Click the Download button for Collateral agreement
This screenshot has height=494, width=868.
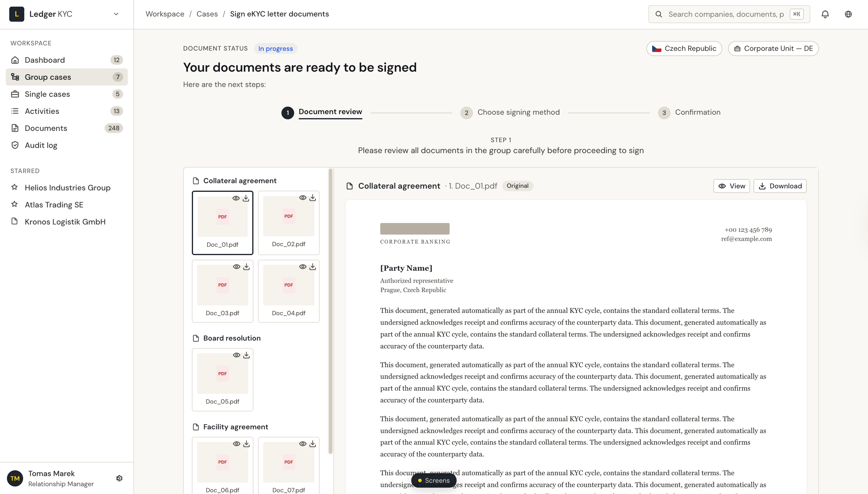click(x=780, y=186)
